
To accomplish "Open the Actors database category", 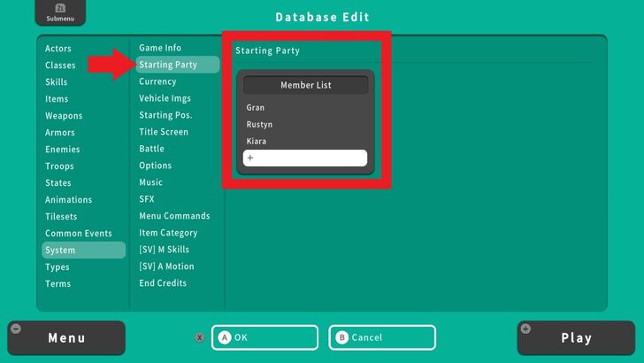I will (58, 48).
